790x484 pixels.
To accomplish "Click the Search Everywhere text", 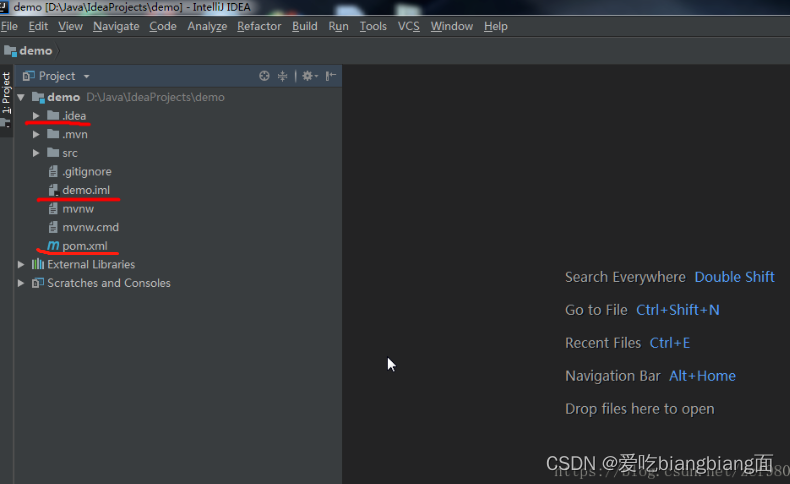I will 625,277.
